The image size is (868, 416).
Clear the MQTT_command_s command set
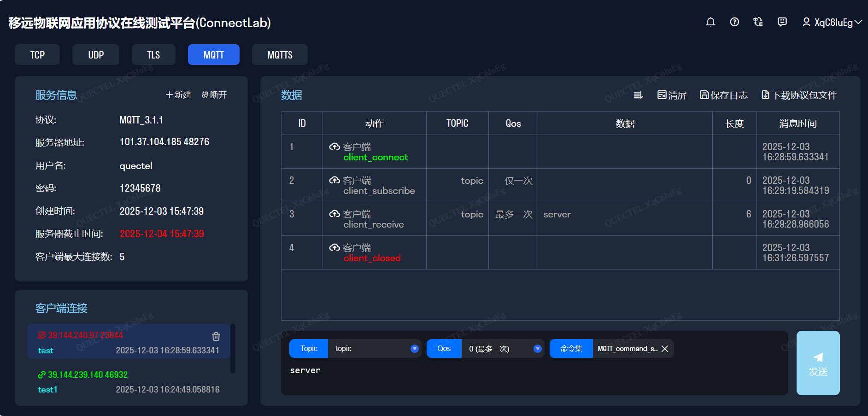(665, 349)
